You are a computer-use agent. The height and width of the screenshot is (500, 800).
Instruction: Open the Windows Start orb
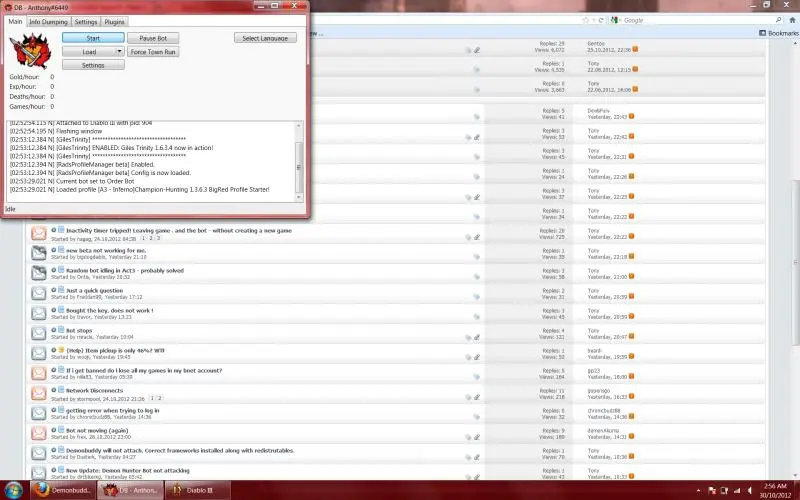(12, 490)
